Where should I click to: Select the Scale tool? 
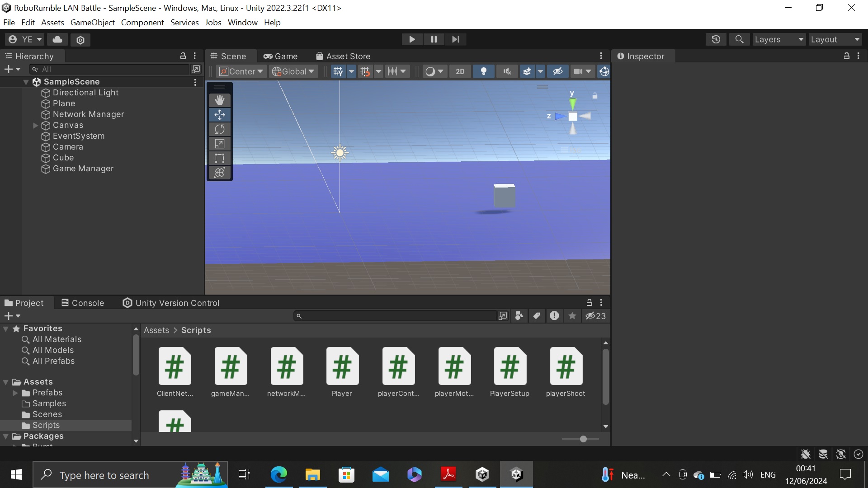click(x=220, y=144)
